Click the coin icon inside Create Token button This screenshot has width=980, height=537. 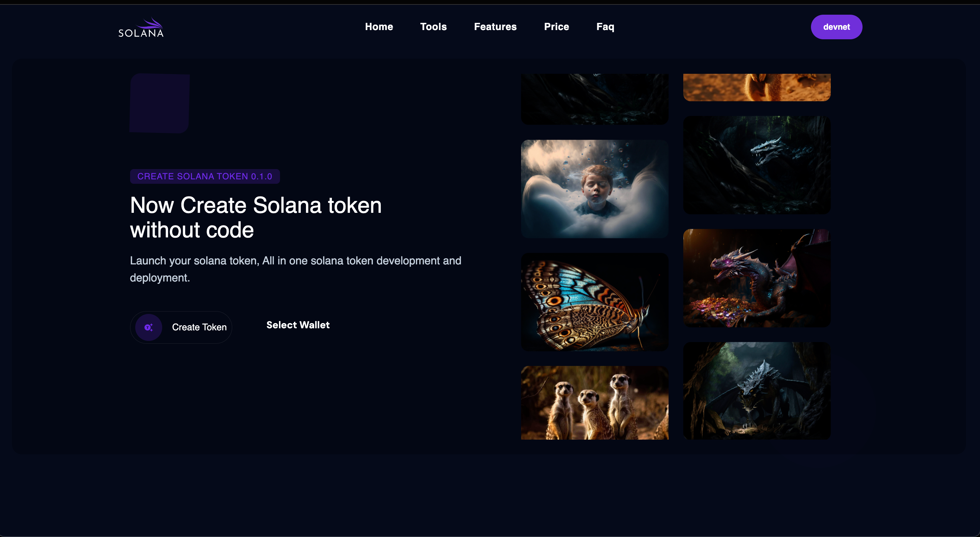[x=149, y=327]
